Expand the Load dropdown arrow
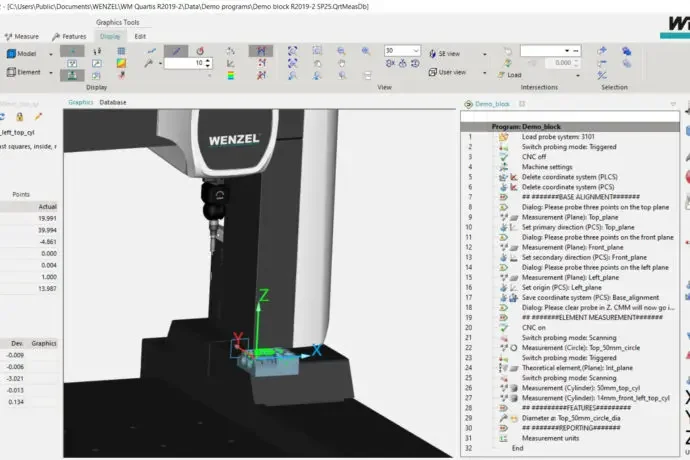 (577, 76)
